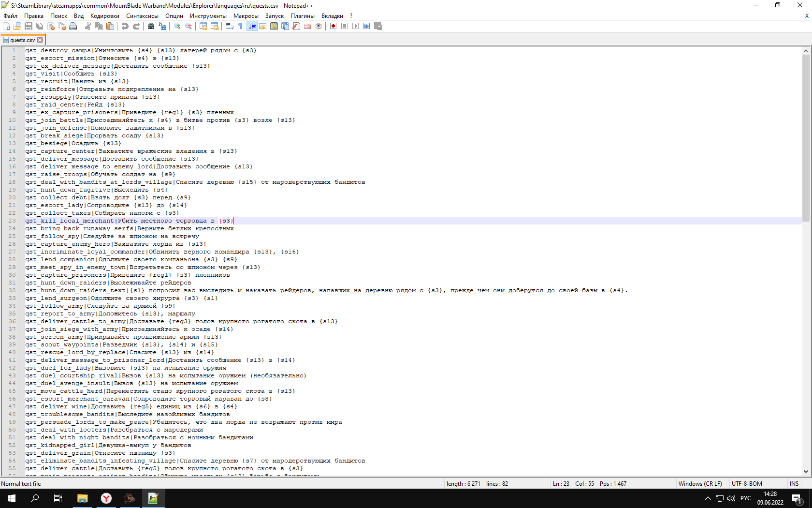Click the Close document icon
The height and width of the screenshot is (508, 812).
(51, 26)
